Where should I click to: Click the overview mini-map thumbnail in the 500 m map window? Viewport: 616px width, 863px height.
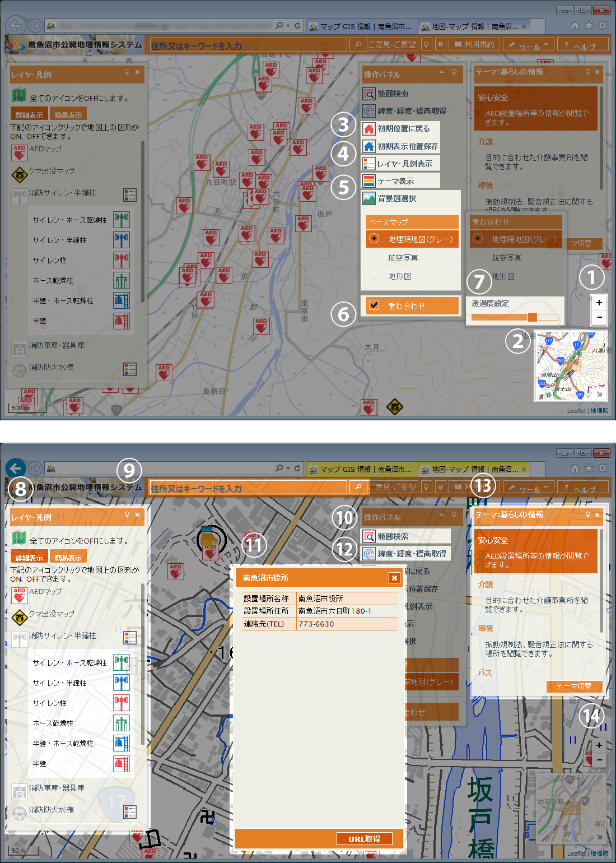click(x=570, y=365)
